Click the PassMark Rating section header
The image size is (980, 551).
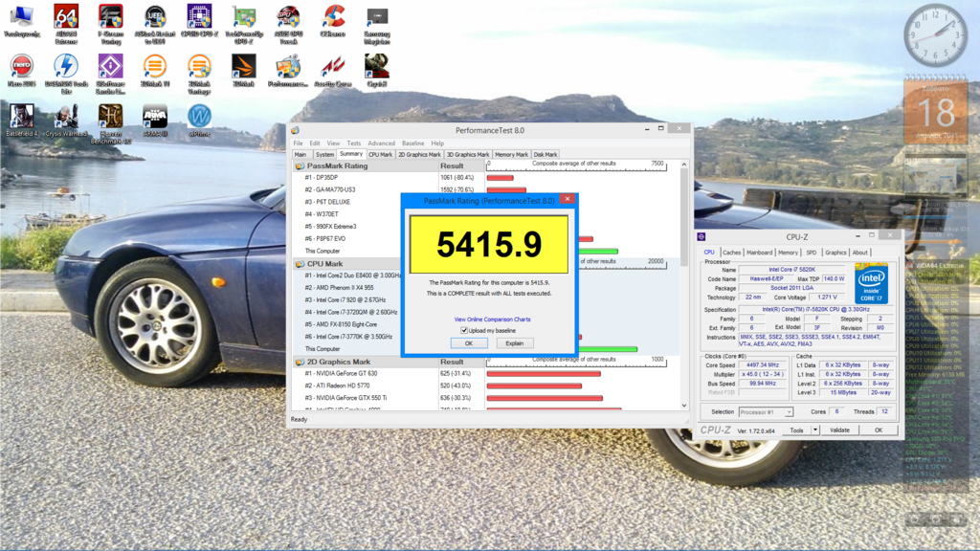point(338,166)
